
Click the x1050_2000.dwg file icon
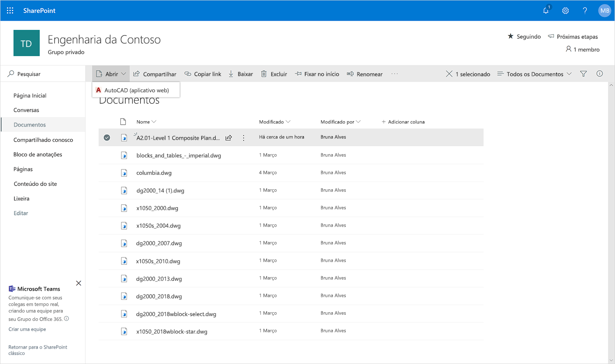[x=124, y=208]
